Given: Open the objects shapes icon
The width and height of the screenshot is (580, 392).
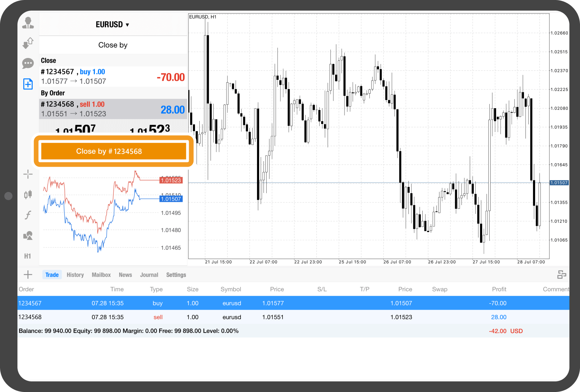Looking at the screenshot, I should [28, 236].
